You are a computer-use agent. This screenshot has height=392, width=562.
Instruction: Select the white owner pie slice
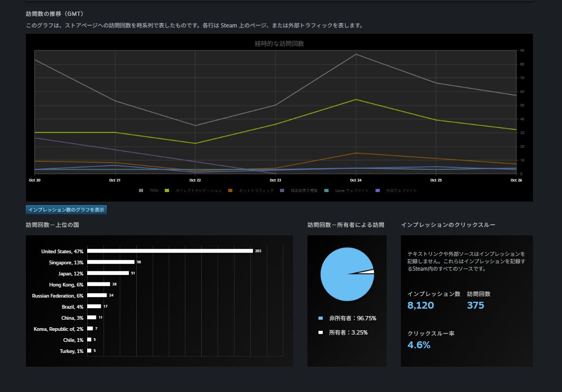click(x=368, y=272)
